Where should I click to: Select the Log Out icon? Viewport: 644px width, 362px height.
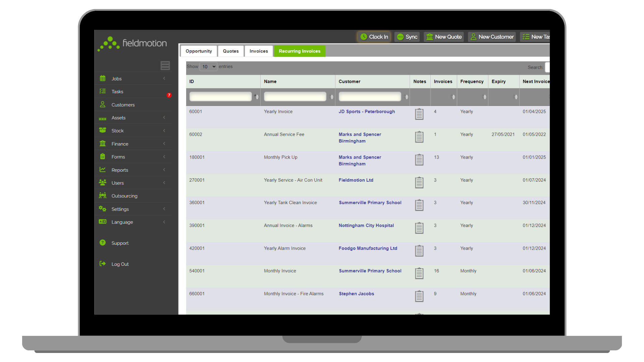[102, 264]
